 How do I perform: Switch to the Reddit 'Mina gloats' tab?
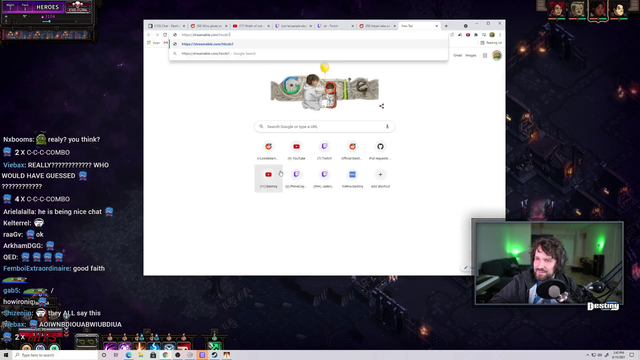[208, 26]
